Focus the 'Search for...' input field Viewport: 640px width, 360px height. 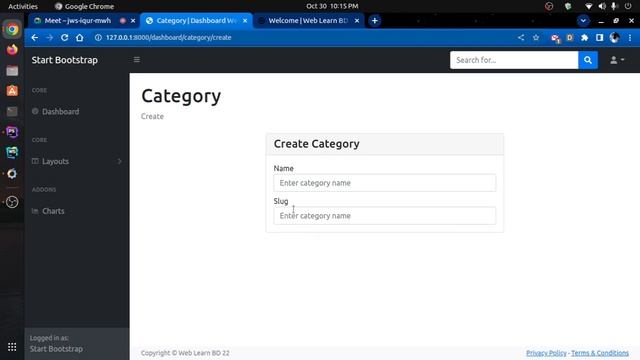point(514,60)
